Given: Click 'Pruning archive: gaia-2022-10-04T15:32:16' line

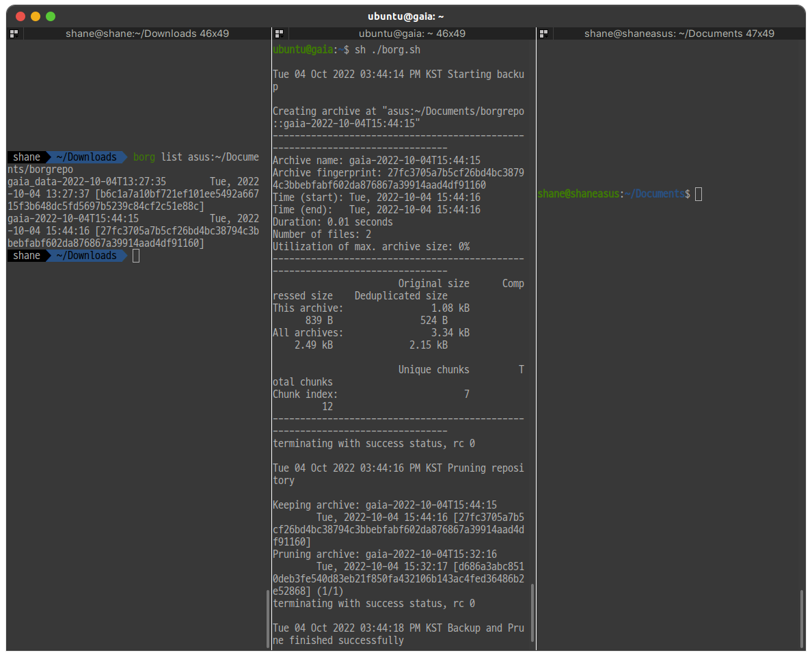Looking at the screenshot, I should click(x=385, y=554).
